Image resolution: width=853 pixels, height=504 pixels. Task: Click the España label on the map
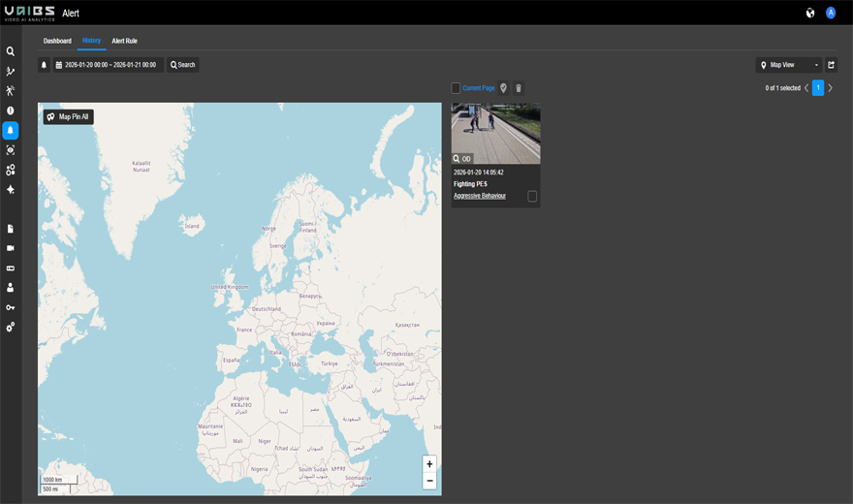(232, 360)
